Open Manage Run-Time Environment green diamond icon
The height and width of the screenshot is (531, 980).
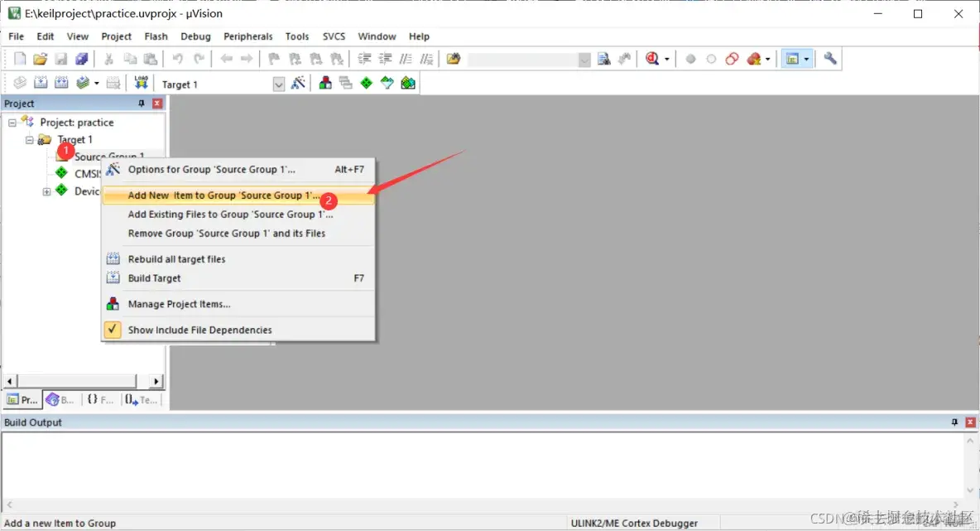366,83
